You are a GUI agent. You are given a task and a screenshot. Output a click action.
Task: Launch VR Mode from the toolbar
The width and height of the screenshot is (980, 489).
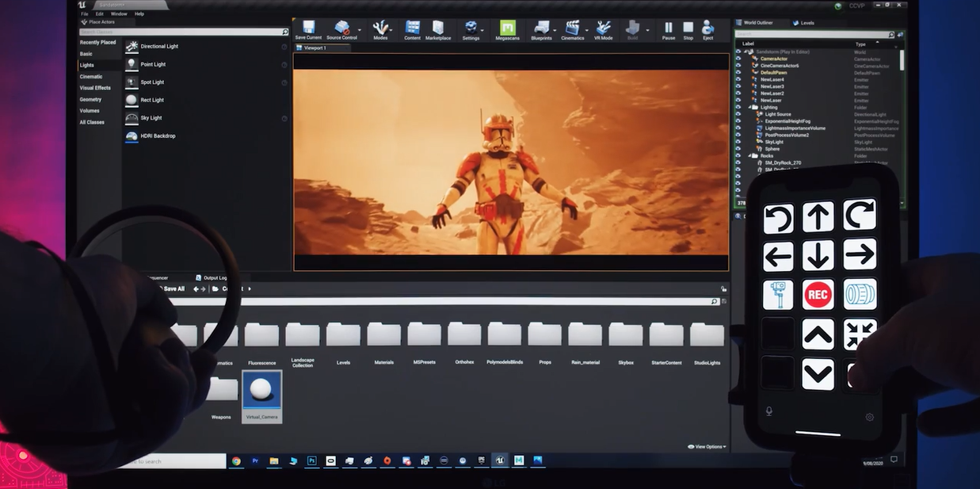point(604,30)
